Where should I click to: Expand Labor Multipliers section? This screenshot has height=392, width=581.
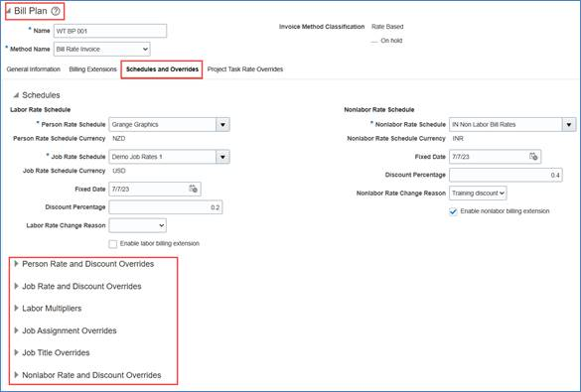tap(16, 308)
